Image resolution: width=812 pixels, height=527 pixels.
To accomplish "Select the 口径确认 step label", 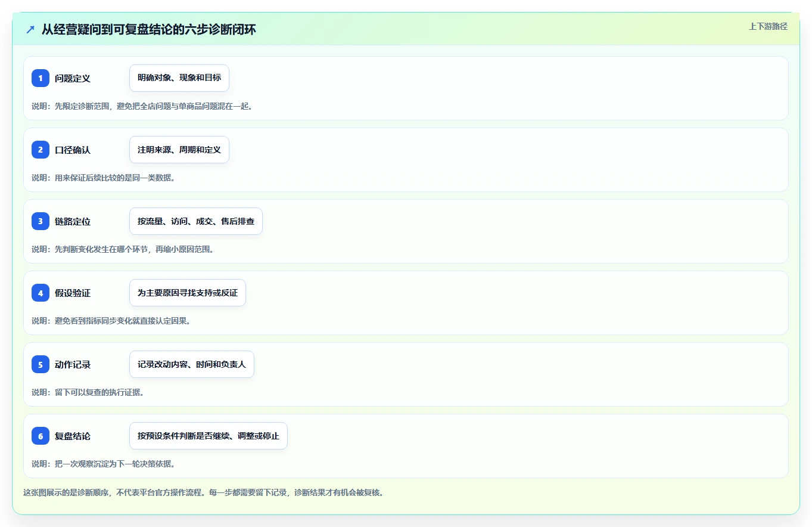I will 73,150.
